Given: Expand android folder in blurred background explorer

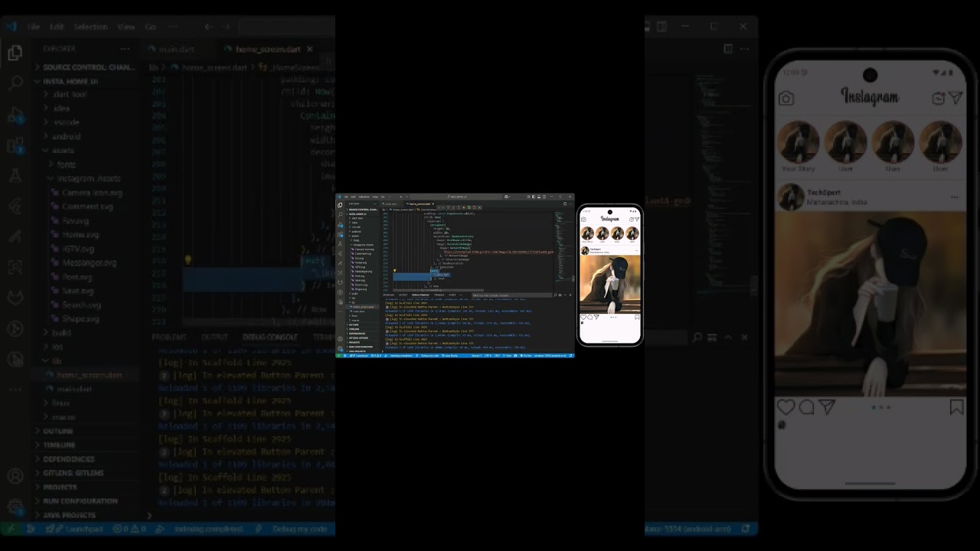Looking at the screenshot, I should pos(86,136).
